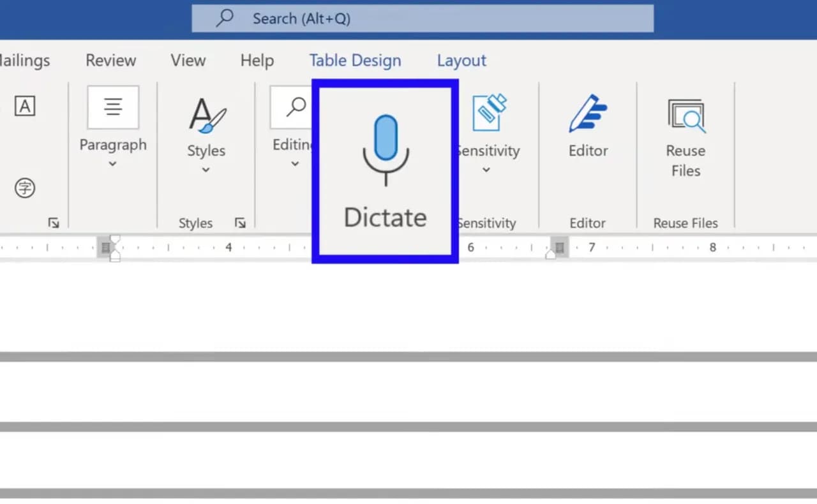
Task: Click the Paragraph alignment lines icon
Action: click(x=113, y=107)
